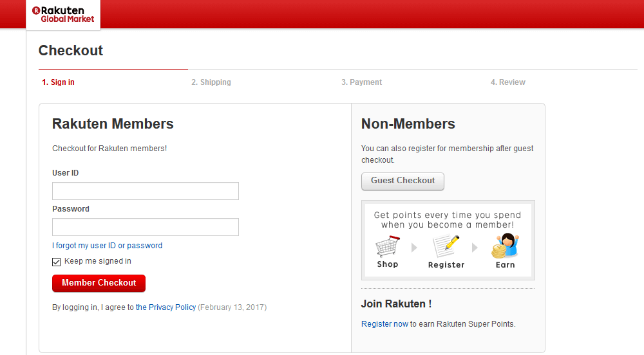
Task: Click the shopping cart Shop icon
Action: pos(387,246)
